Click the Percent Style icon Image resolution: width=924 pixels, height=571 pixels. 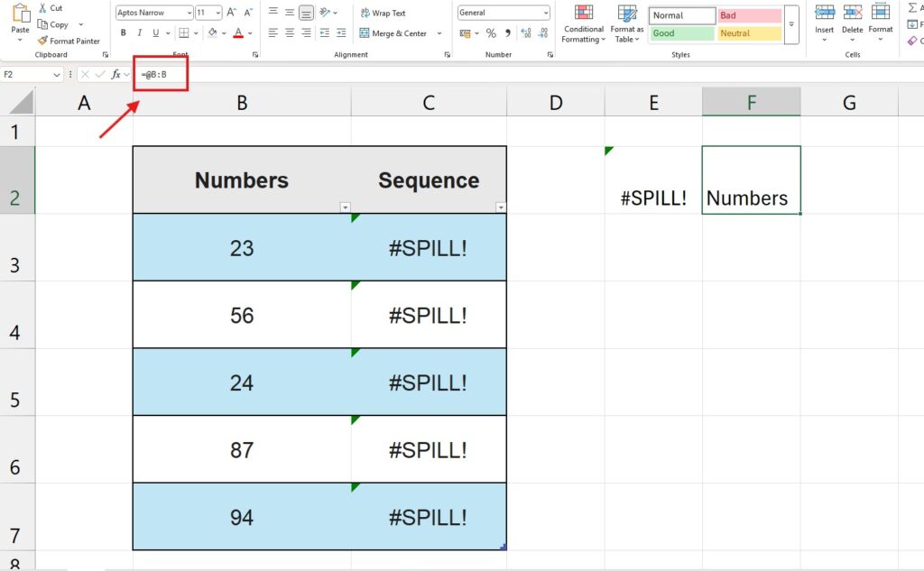point(491,32)
